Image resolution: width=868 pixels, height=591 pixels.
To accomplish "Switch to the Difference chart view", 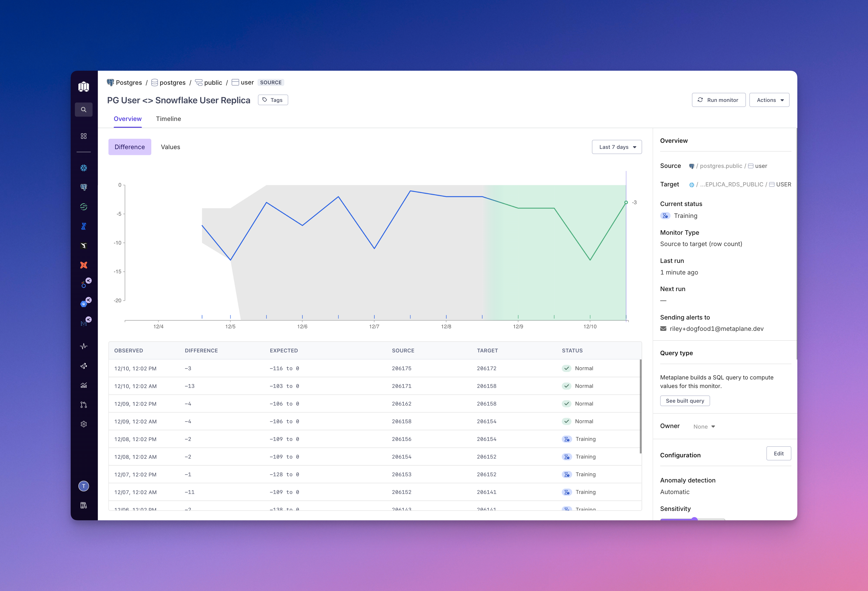I will [x=129, y=147].
